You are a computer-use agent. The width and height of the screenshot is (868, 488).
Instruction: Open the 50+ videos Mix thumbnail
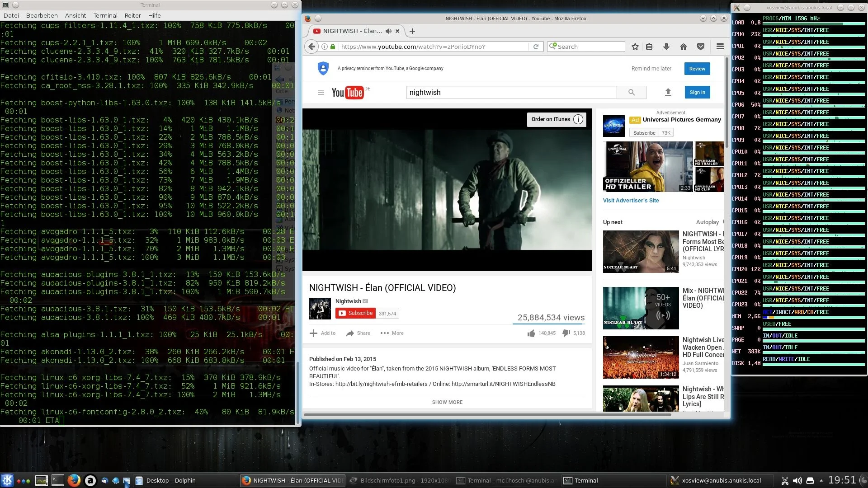(x=641, y=308)
